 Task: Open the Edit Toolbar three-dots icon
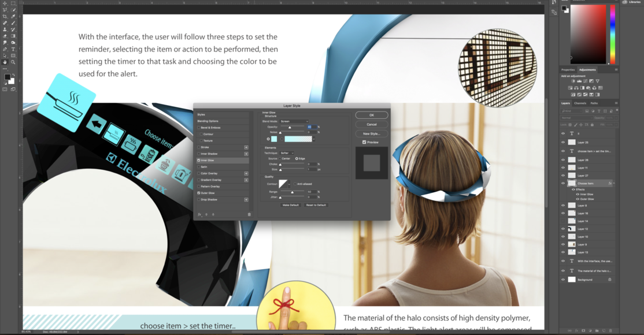click(x=5, y=69)
